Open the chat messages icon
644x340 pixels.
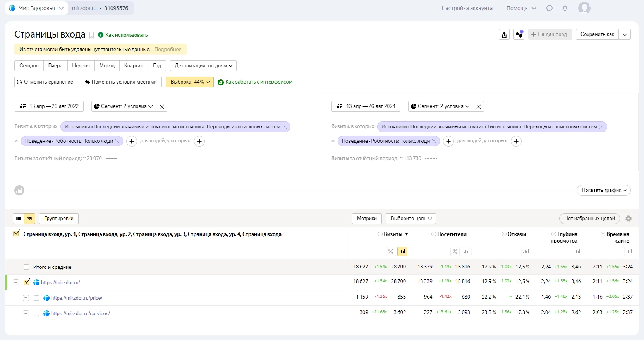[549, 8]
